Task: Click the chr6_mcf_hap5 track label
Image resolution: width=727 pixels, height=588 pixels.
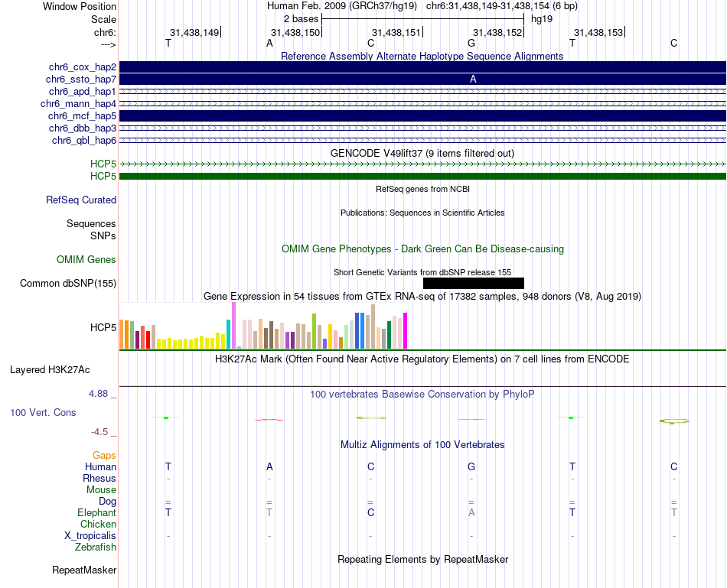Action: (x=82, y=115)
